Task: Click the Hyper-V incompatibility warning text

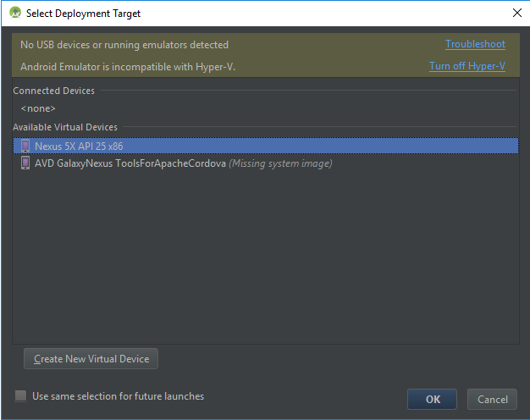Action: point(128,67)
